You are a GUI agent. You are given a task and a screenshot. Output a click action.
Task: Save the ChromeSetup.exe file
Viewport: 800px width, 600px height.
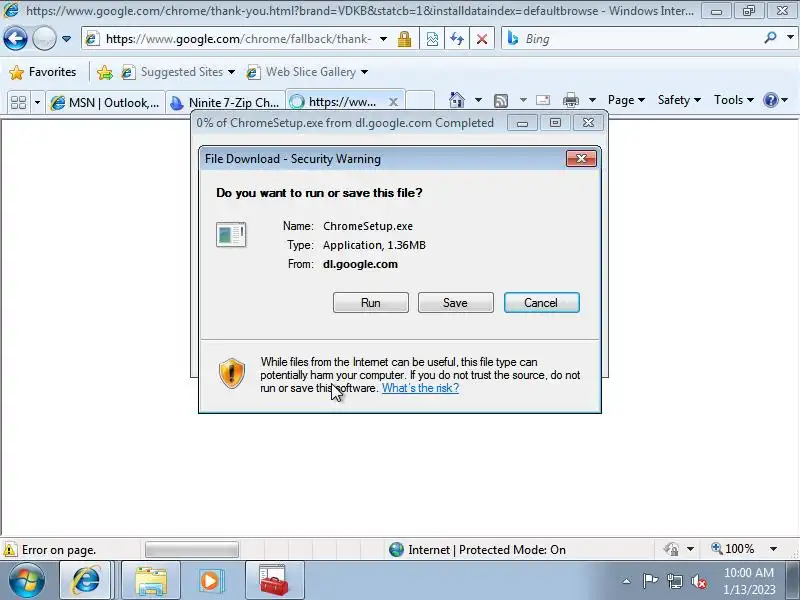455,303
